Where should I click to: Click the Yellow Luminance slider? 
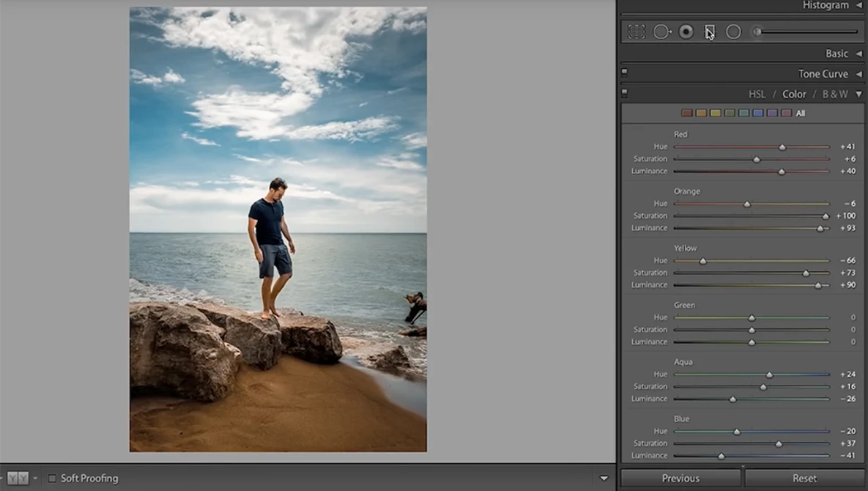752,286
